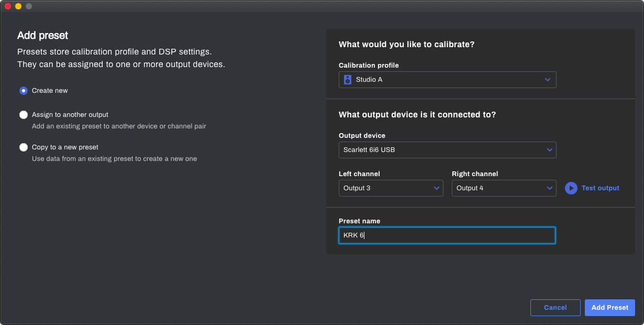Click the blue Test output play icon
Screen dimensions: 644x325
(x=571, y=188)
